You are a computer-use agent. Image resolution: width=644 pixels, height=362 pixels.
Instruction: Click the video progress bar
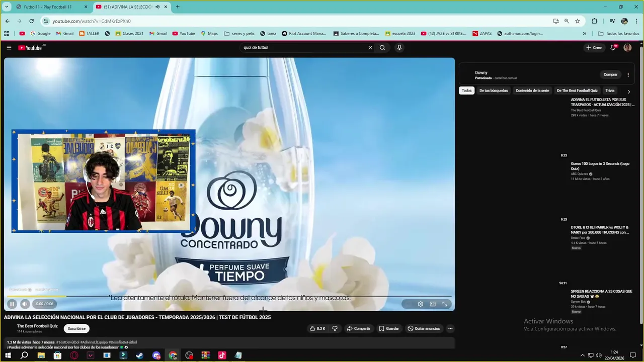pos(229,296)
